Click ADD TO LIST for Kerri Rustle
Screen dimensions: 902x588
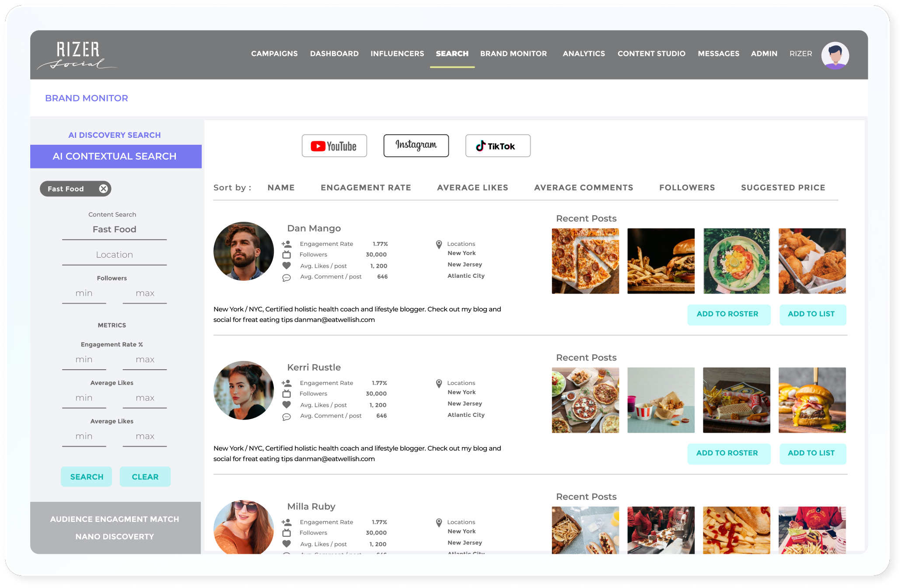[x=812, y=453]
